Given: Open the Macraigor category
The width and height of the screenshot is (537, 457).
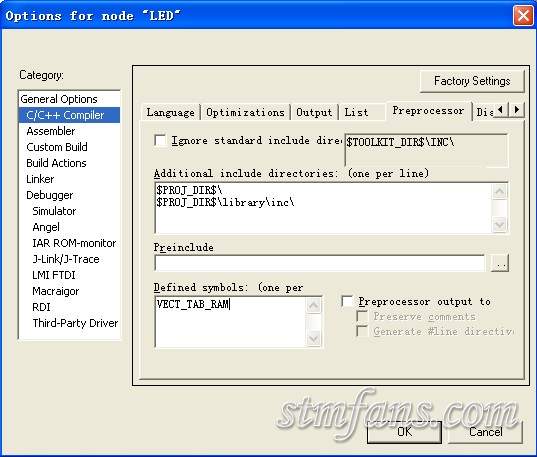Looking at the screenshot, I should click(55, 291).
